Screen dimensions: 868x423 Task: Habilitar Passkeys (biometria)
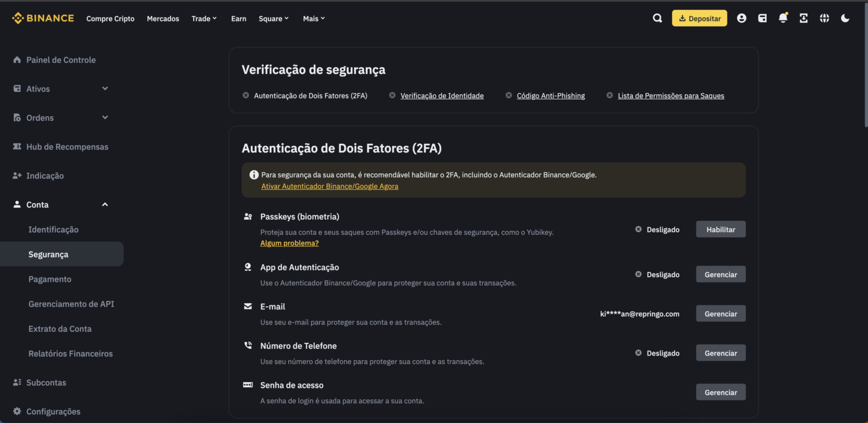coord(721,229)
